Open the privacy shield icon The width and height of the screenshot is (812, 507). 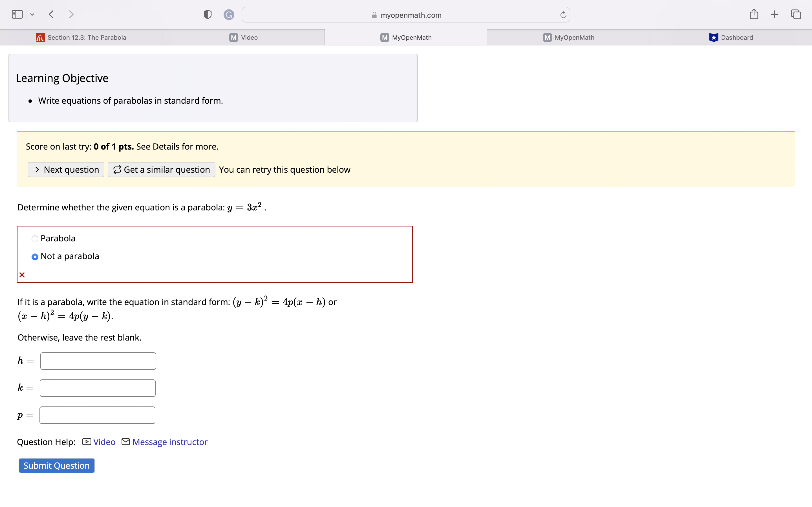tap(207, 14)
